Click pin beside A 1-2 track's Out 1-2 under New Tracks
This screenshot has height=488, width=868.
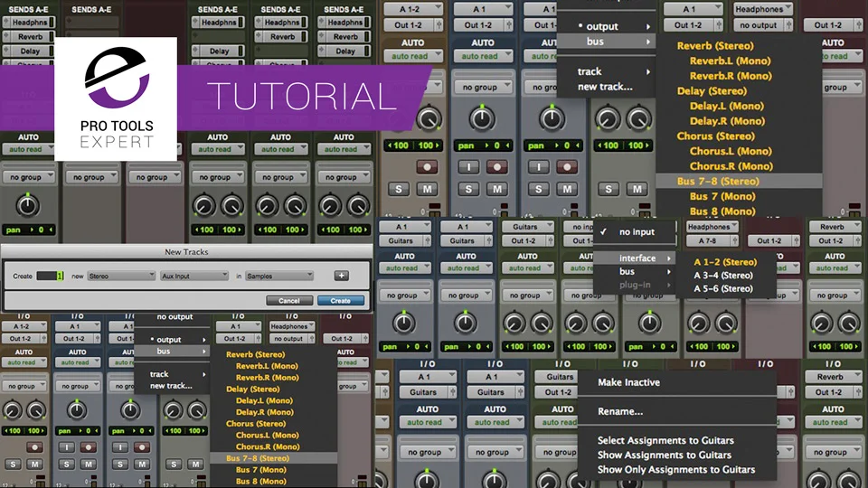43,339
